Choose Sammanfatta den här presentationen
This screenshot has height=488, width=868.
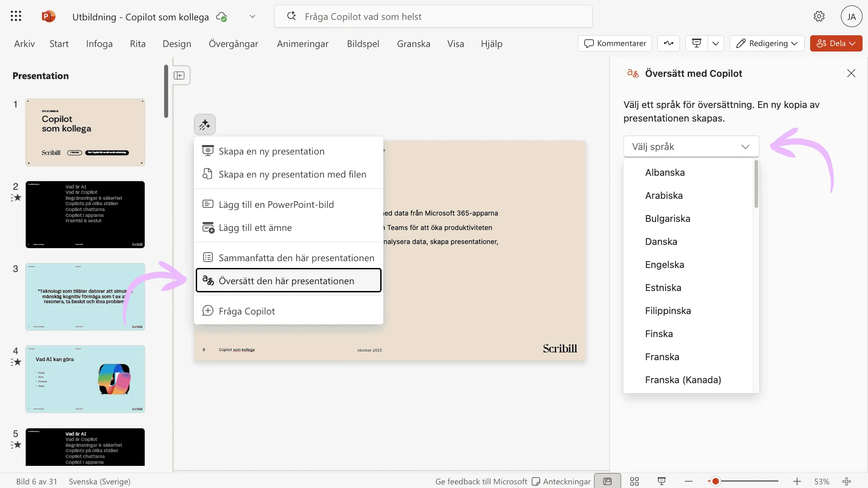click(288, 258)
